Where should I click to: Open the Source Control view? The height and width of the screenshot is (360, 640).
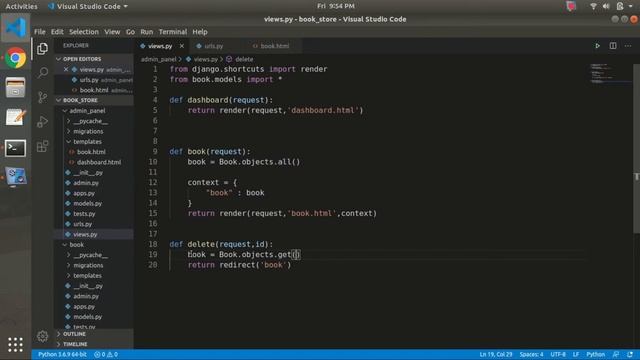pos(42,98)
